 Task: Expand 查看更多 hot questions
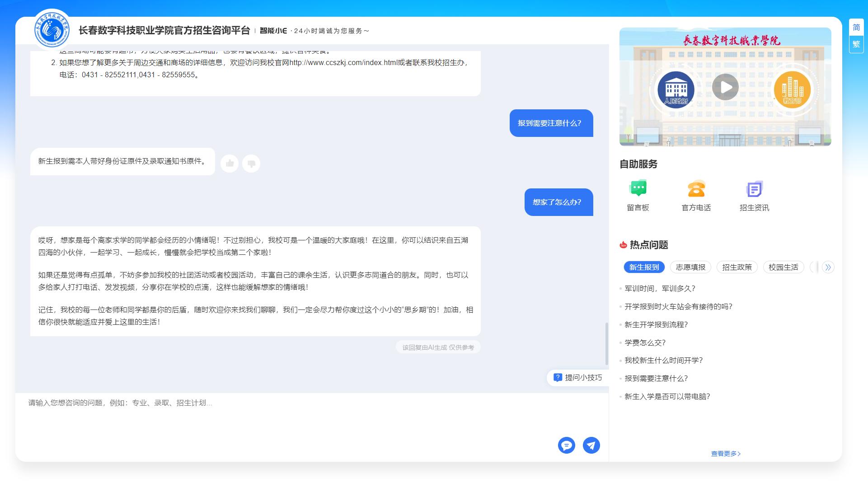pos(726,454)
